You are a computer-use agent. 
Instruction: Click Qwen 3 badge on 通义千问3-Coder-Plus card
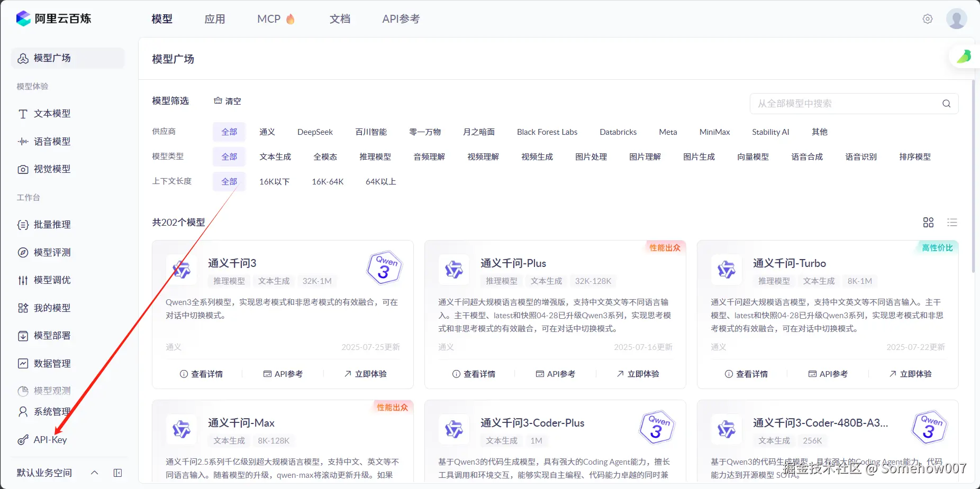[x=657, y=427]
